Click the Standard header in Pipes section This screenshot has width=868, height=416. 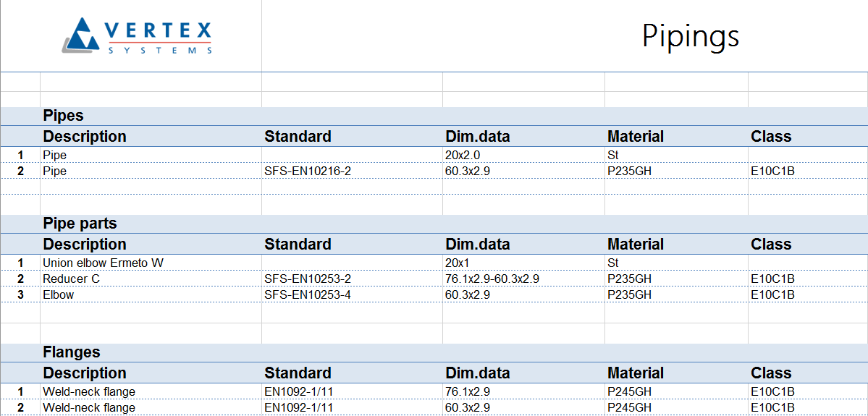pos(298,137)
